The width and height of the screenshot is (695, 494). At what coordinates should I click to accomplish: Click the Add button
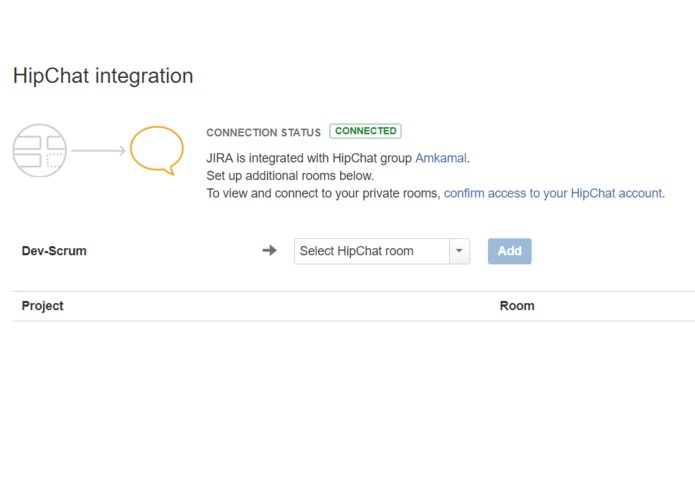click(509, 251)
